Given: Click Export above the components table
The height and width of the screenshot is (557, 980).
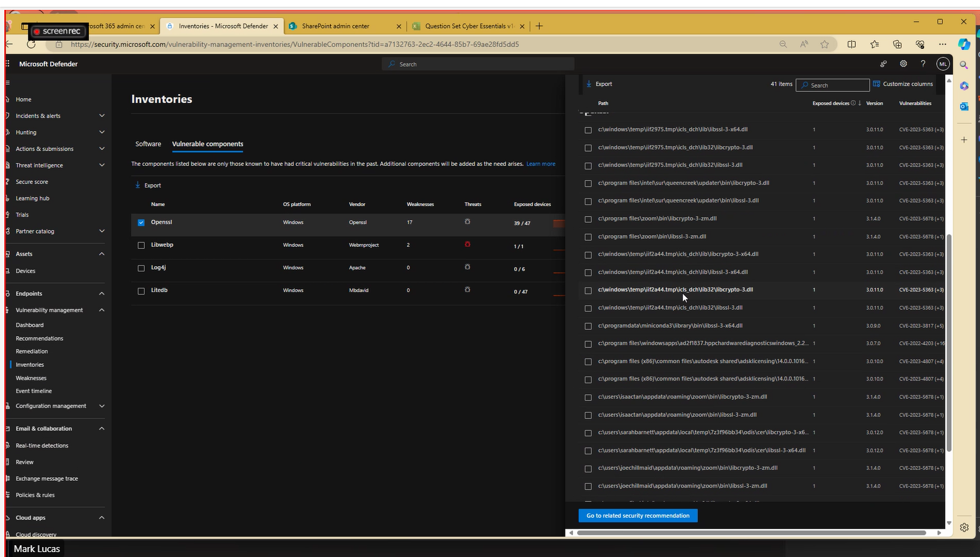Looking at the screenshot, I should 148,185.
